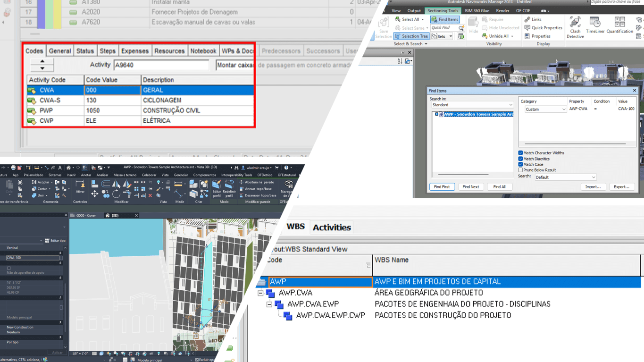Click the Find All button
The height and width of the screenshot is (362, 644).
(499, 187)
